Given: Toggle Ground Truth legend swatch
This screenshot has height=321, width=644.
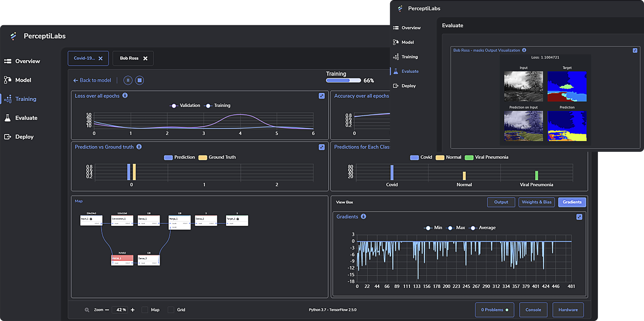Looking at the screenshot, I should click(203, 157).
